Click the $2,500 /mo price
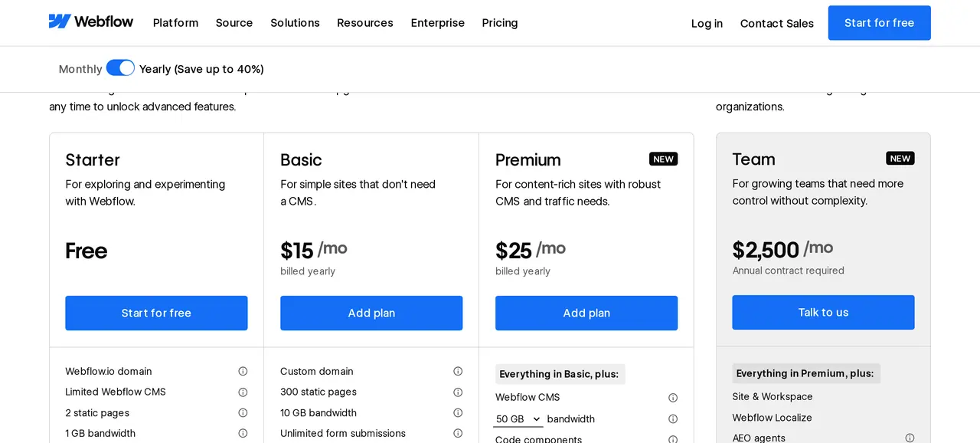 (x=782, y=249)
